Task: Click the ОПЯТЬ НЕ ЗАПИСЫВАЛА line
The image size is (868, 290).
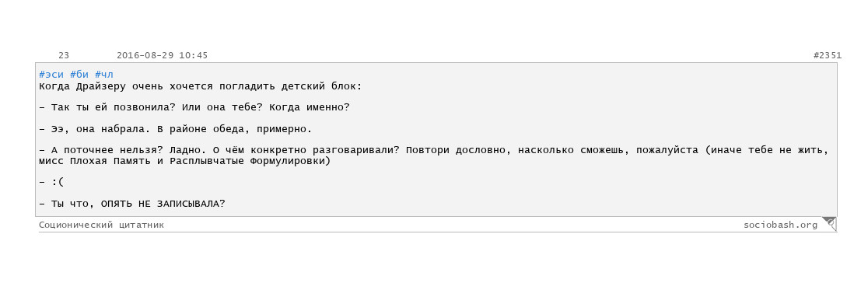Action: tap(132, 204)
